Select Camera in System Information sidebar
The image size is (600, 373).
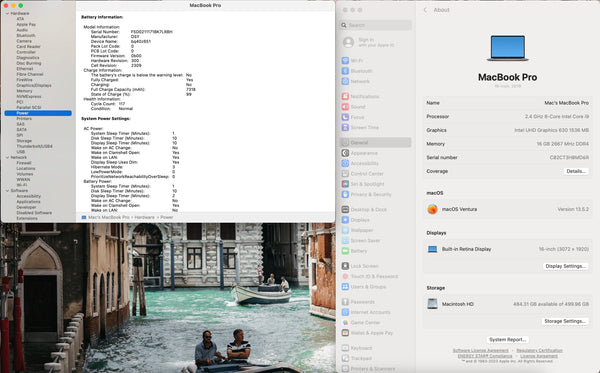click(x=24, y=41)
